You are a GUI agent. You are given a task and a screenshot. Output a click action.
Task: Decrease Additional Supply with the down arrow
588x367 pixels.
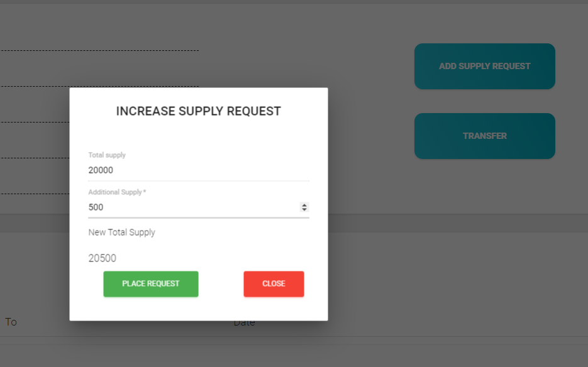point(304,209)
